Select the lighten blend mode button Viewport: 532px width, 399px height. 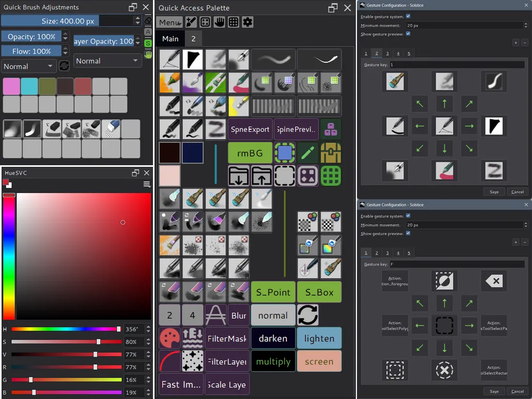(x=319, y=338)
